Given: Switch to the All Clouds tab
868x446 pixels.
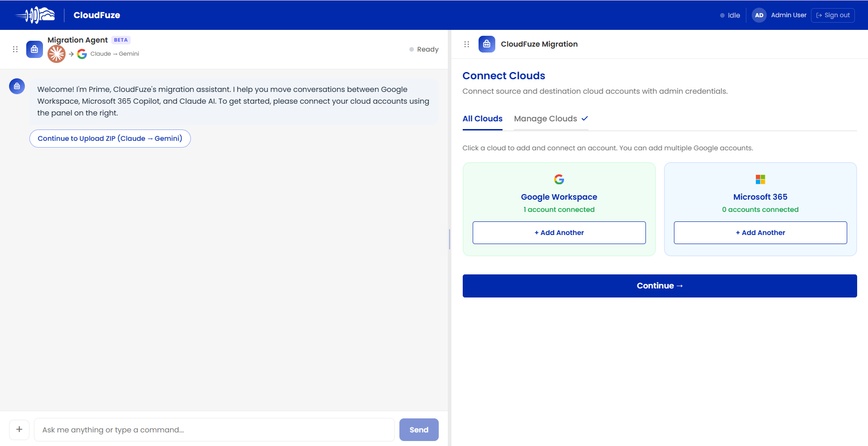Looking at the screenshot, I should point(482,119).
